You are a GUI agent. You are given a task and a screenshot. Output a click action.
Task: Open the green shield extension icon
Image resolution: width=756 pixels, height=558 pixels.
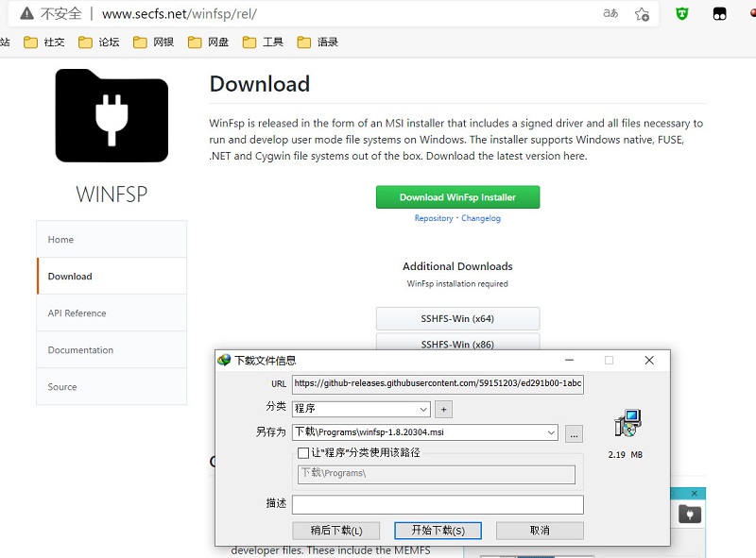click(681, 14)
